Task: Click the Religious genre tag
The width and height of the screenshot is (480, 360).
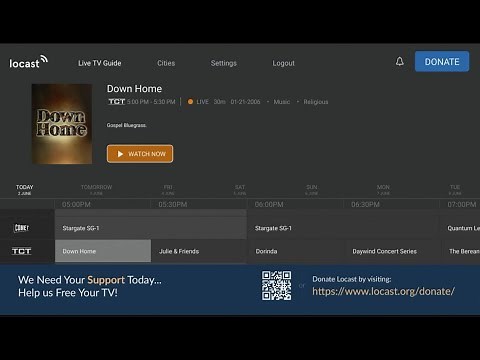Action: (x=316, y=102)
